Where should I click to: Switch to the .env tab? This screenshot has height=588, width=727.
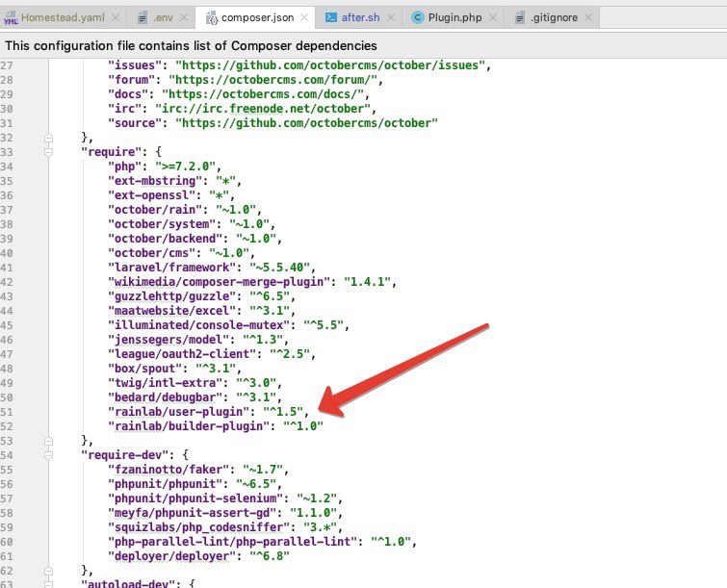[163, 17]
